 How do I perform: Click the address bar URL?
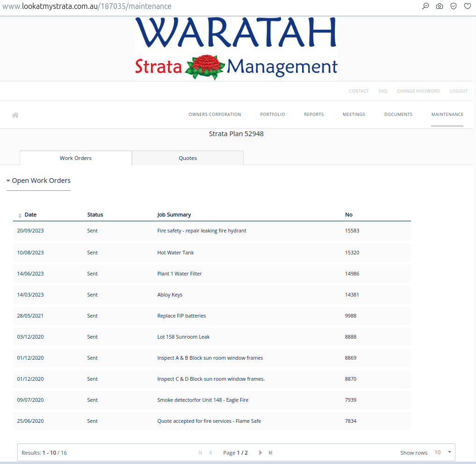[87, 6]
